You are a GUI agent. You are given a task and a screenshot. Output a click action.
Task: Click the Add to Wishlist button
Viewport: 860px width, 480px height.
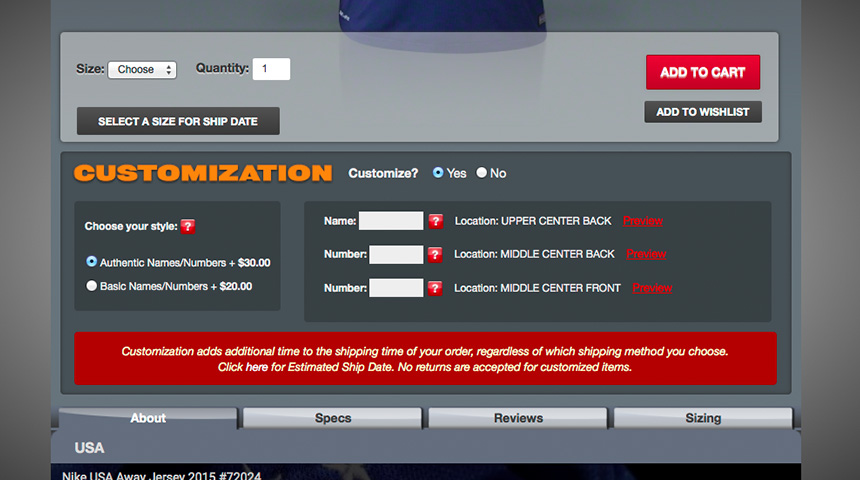point(703,112)
